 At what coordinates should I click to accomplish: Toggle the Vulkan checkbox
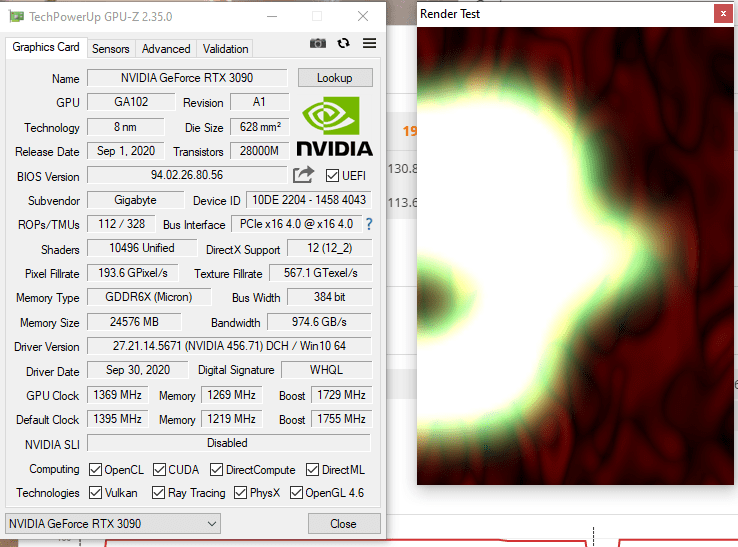click(x=96, y=492)
